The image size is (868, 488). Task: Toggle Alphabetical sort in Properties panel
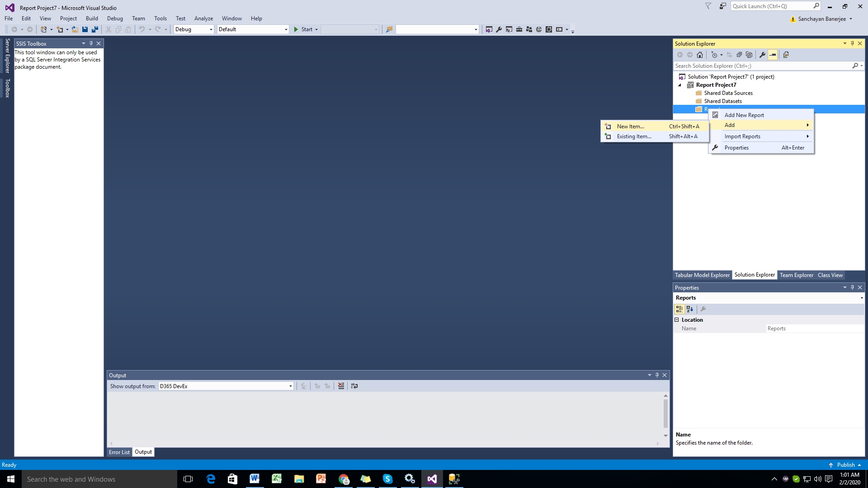click(x=690, y=309)
